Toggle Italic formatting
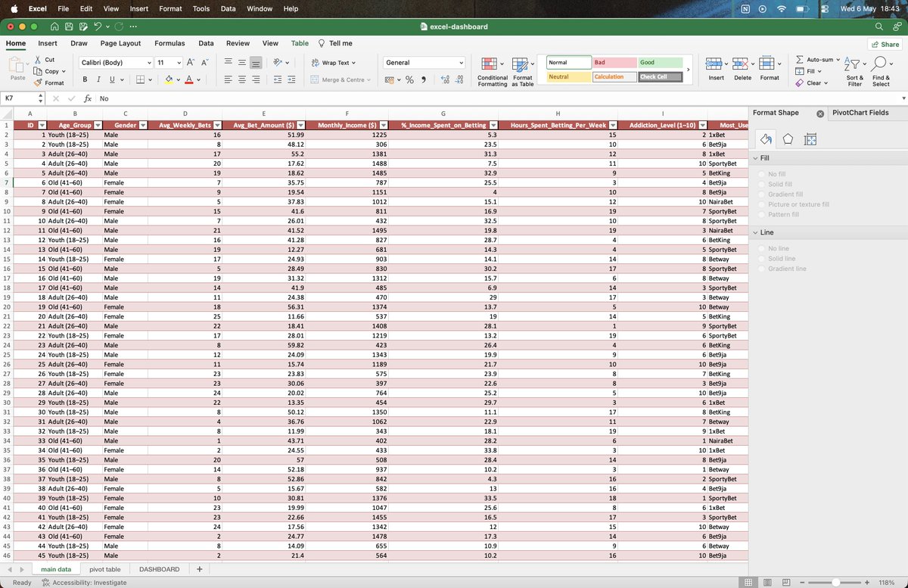The height and width of the screenshot is (588, 908). 98,79
